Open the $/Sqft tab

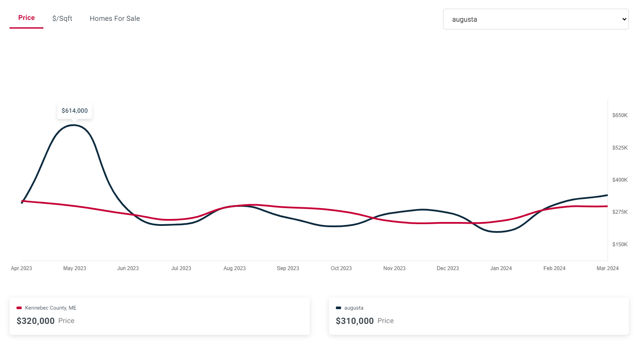(x=62, y=19)
